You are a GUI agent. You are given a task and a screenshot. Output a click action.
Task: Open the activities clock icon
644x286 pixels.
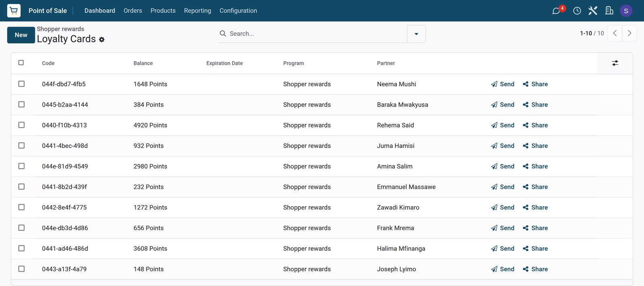click(x=577, y=11)
